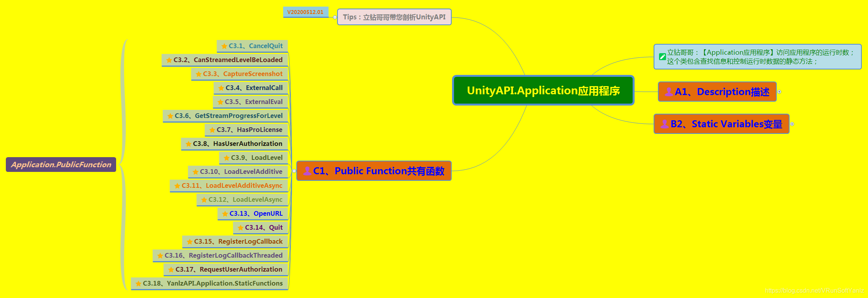Image resolution: width=868 pixels, height=298 pixels.
Task: Click the star icon beside C3.13 OpenURL
Action: [225, 214]
